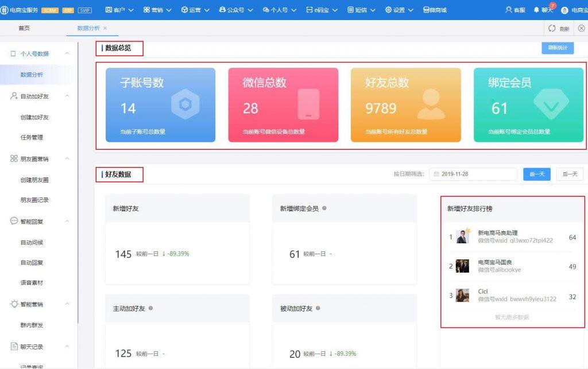Click the 前一天 previous day button
Viewport: 588px width, 369px height.
536,173
